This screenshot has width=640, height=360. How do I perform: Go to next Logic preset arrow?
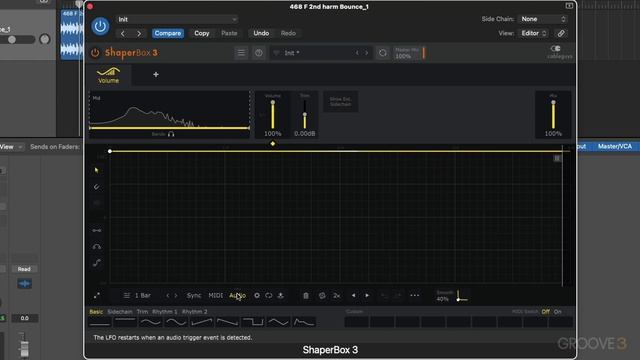click(x=139, y=33)
